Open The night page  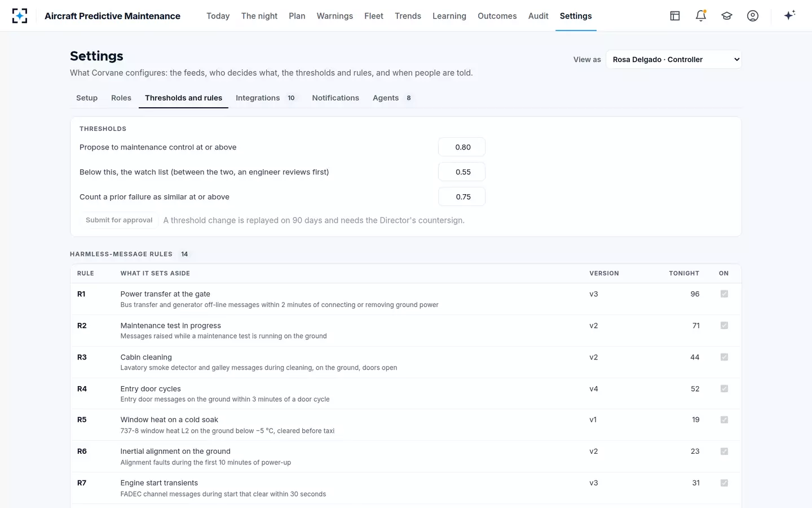259,16
